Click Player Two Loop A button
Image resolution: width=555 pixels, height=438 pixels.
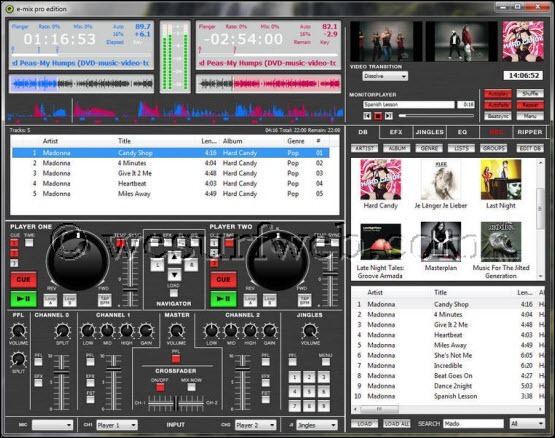tap(250, 300)
